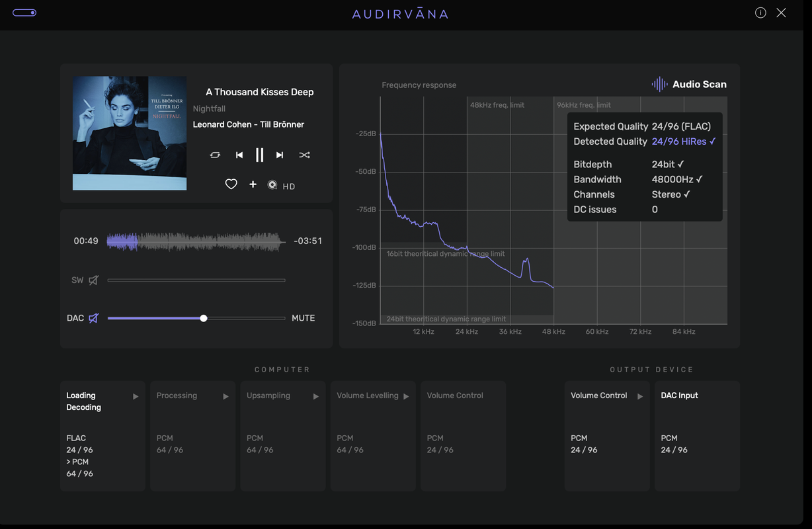Click the Audio Scan waveform icon
The height and width of the screenshot is (529, 812).
(659, 84)
